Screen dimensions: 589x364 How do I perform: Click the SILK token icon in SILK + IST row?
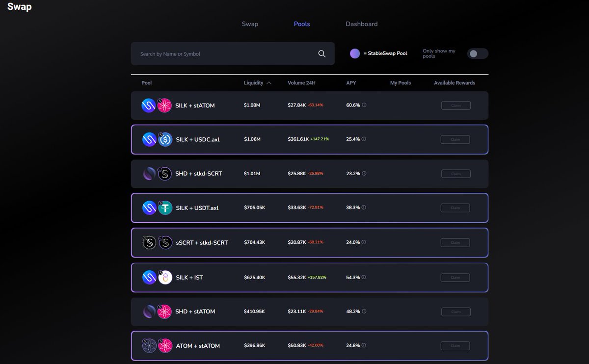coord(149,277)
